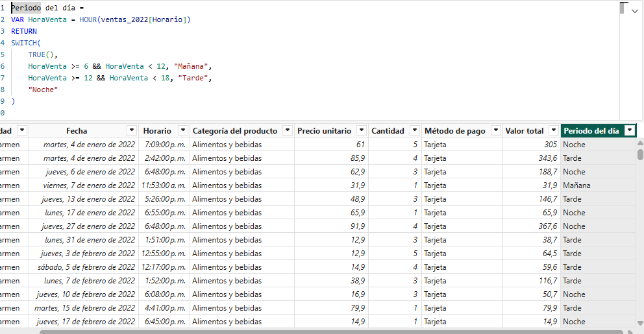644x334 pixels.
Task: Open the Valor total filter dropdown
Action: tap(553, 130)
